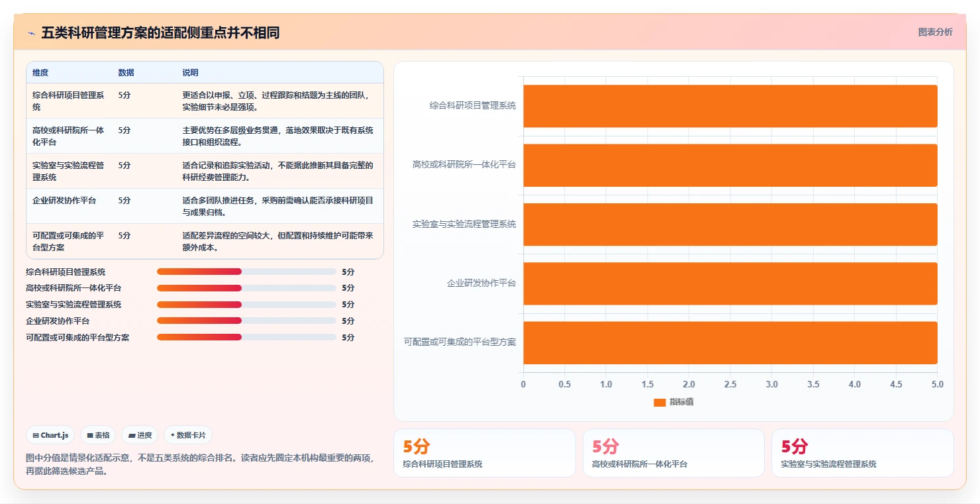
Task: Click the chart bar for 可配置或可集成的平台型方案
Action: (x=730, y=342)
